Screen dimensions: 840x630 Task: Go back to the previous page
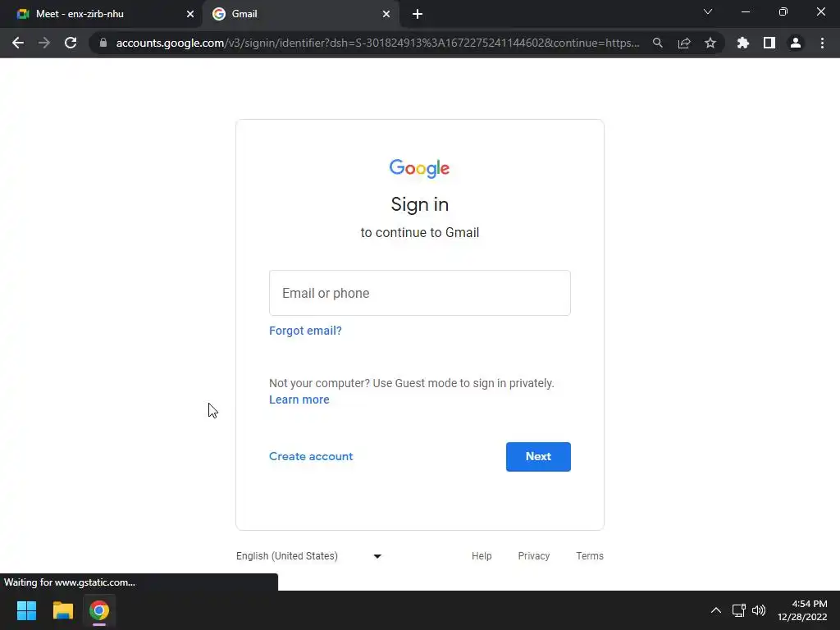tap(18, 43)
